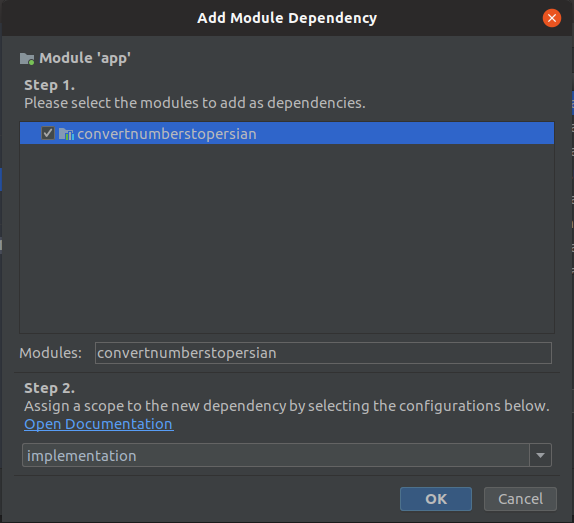Click the convertnumberstopersian library module icon
Image resolution: width=574 pixels, height=523 pixels.
click(x=66, y=134)
